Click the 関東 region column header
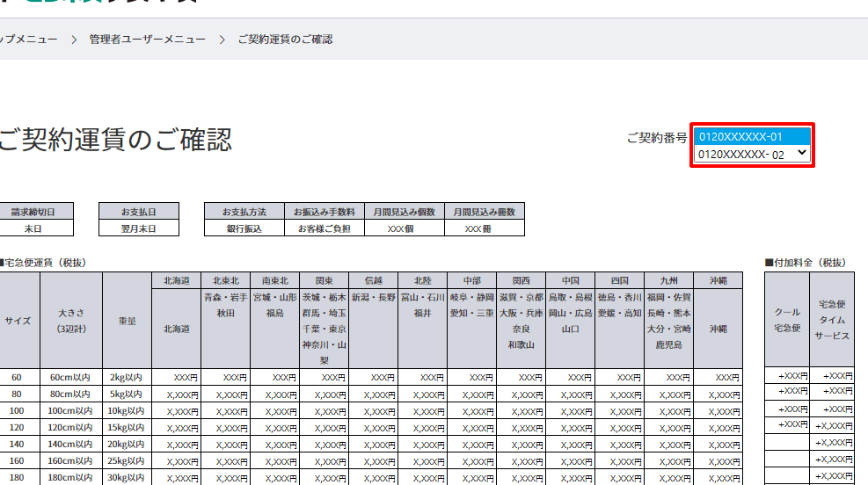 pos(325,280)
